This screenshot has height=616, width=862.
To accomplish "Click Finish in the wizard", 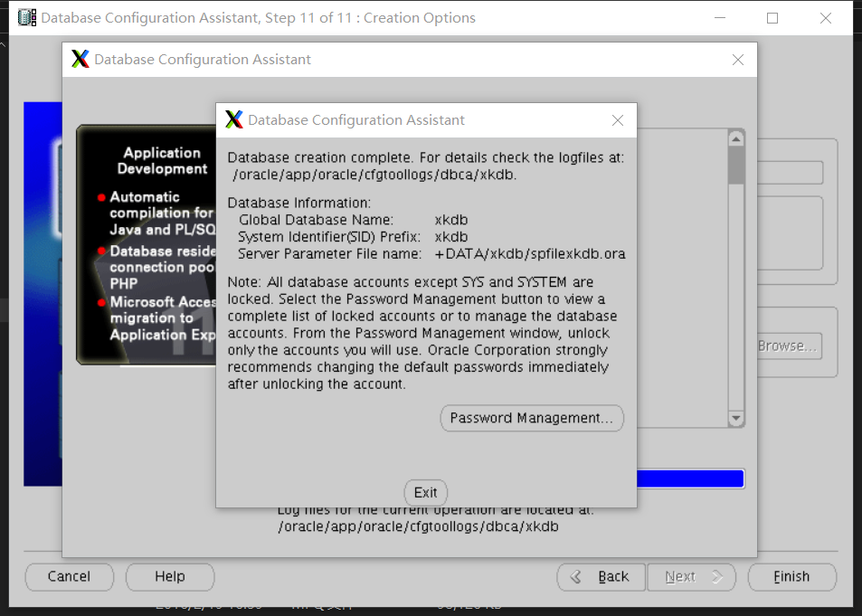I will (x=792, y=576).
